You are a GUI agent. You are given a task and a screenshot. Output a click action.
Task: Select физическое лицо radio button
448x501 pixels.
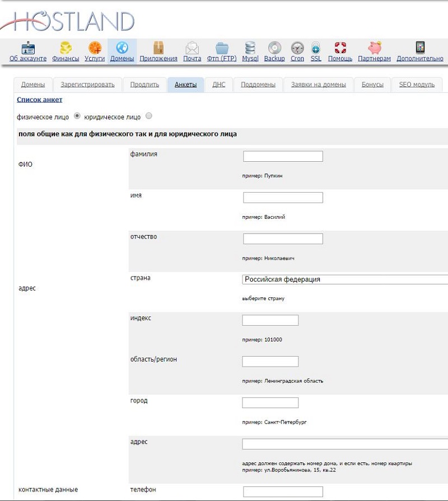77,116
